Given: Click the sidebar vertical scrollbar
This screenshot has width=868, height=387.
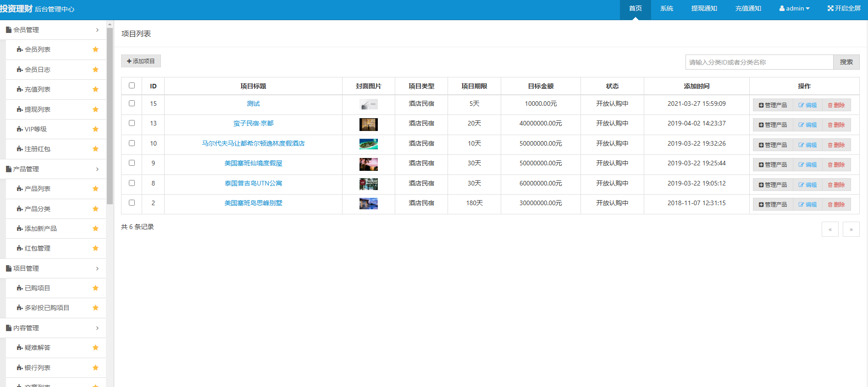Looking at the screenshot, I should click(x=110, y=114).
